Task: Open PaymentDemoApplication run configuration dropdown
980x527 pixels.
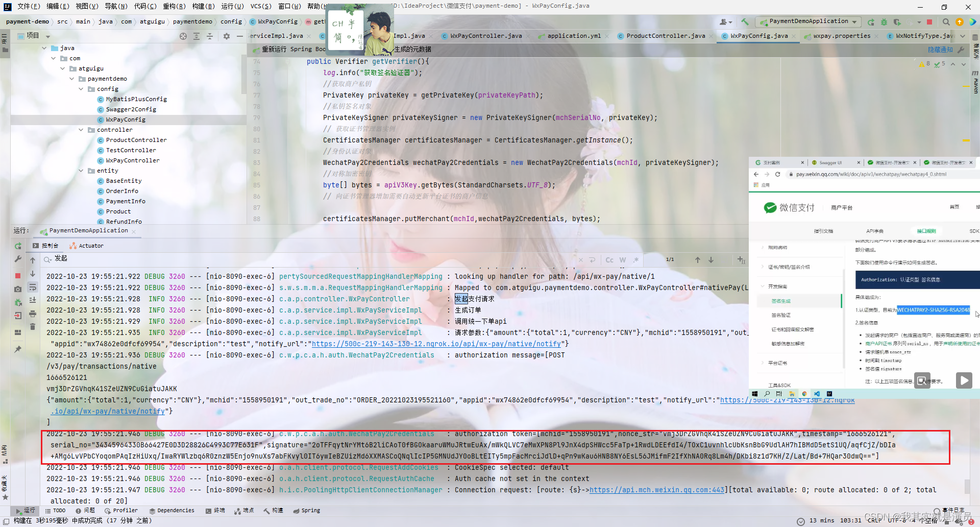Action: click(x=808, y=21)
